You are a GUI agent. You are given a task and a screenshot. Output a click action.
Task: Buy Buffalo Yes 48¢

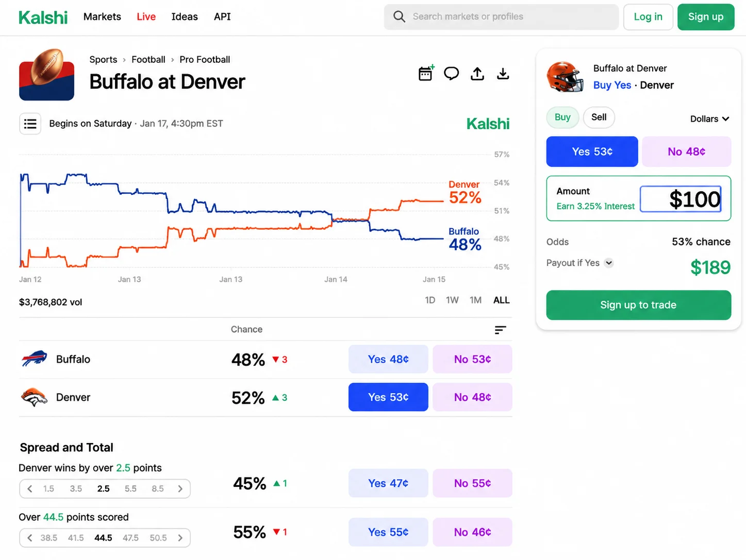tap(388, 359)
